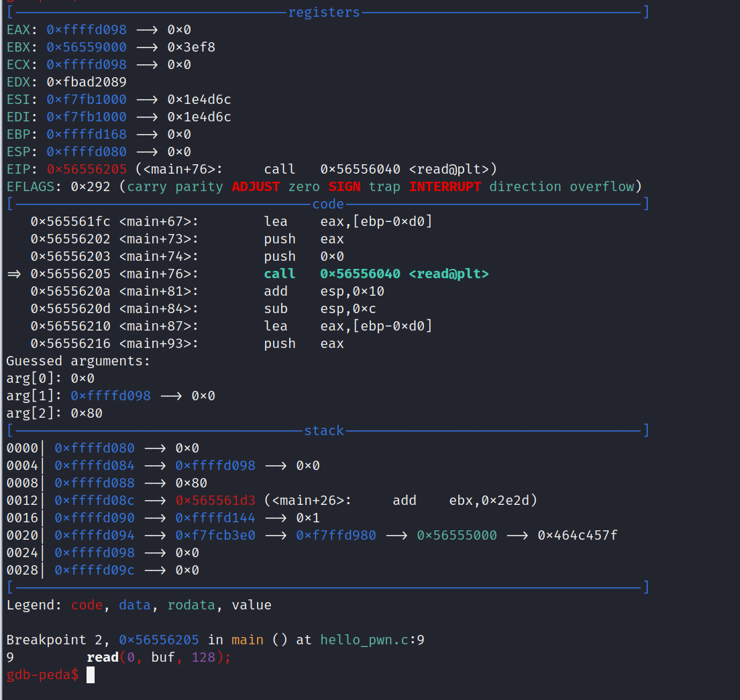Click the rodata legend label
The height and width of the screenshot is (700, 740).
tap(191, 605)
